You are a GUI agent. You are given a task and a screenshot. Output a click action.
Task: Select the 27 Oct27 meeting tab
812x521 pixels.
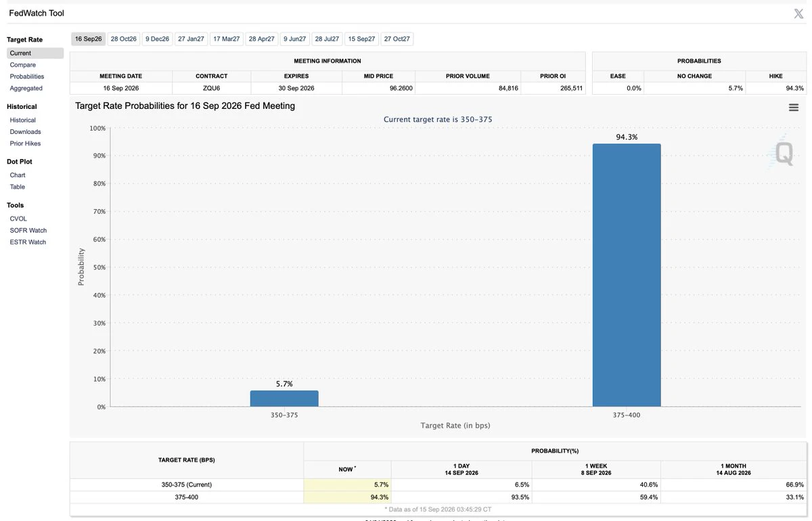pos(397,39)
